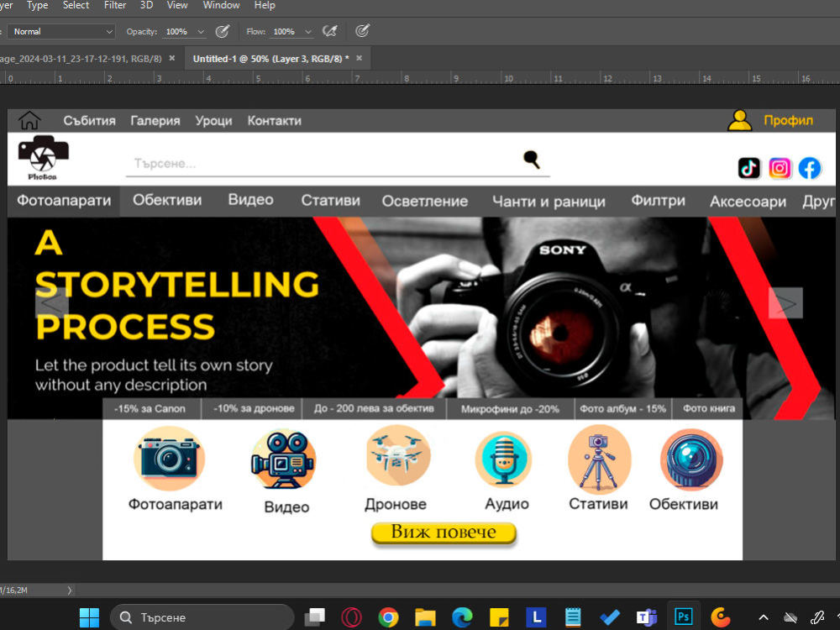Click the Аудио microphone icon
840x630 pixels.
tap(503, 459)
